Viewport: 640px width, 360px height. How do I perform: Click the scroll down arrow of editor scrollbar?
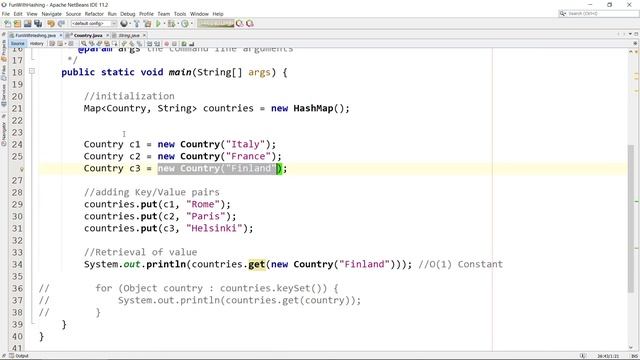point(631,347)
